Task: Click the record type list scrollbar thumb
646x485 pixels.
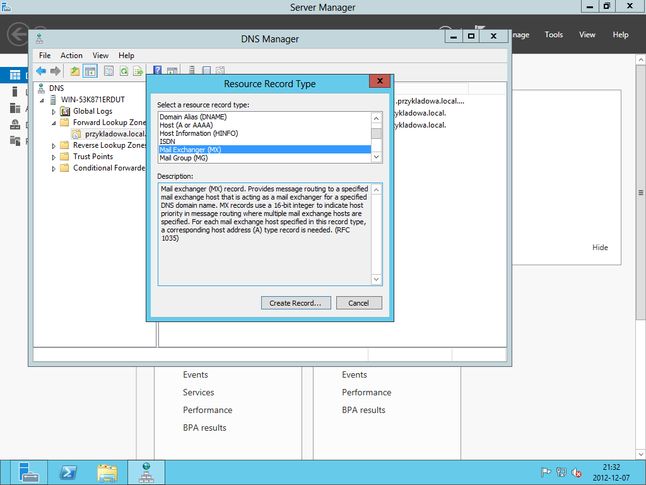Action: [376, 133]
